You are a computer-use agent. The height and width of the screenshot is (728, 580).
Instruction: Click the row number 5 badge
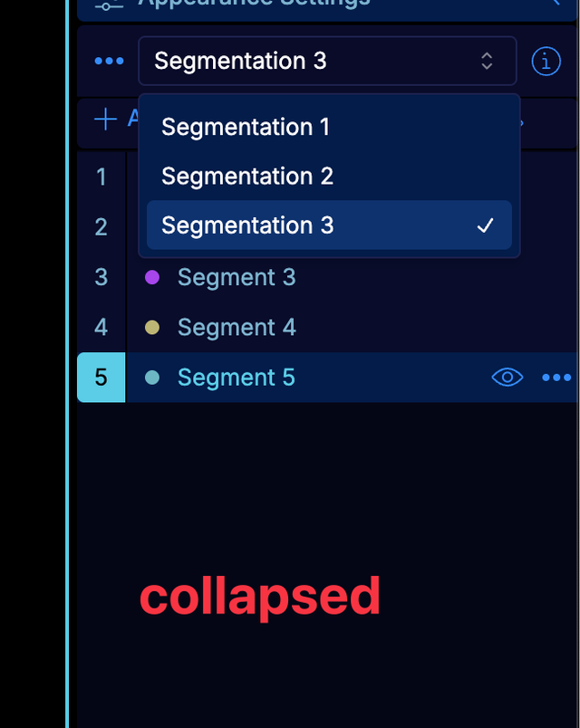101,378
